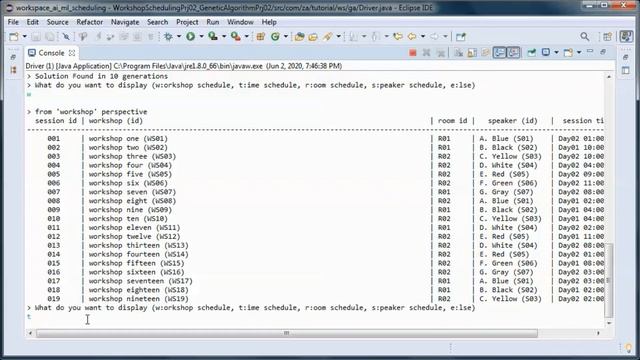The image size is (640, 360).
Task: Click the console horizontal scrollbar thumb
Action: click(x=287, y=333)
